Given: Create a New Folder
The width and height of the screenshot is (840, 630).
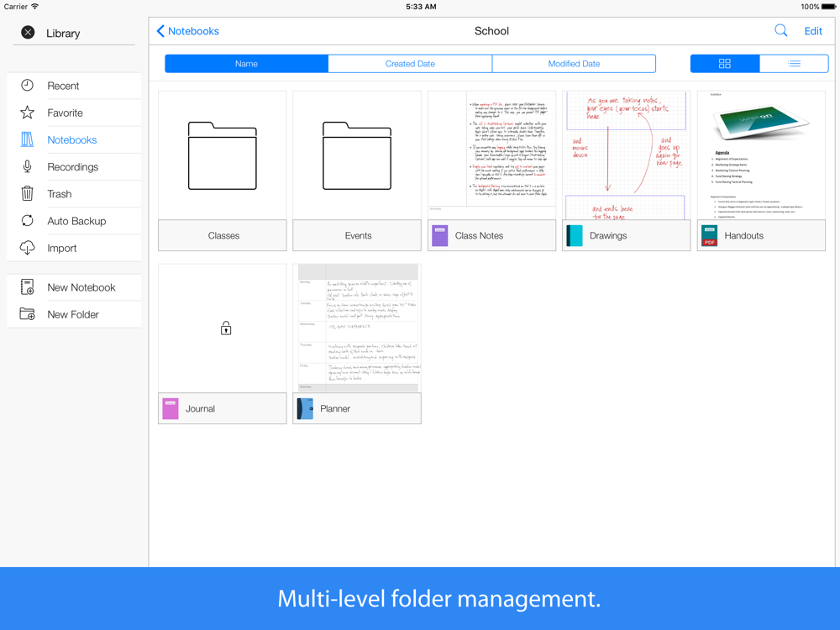Looking at the screenshot, I should (75, 314).
